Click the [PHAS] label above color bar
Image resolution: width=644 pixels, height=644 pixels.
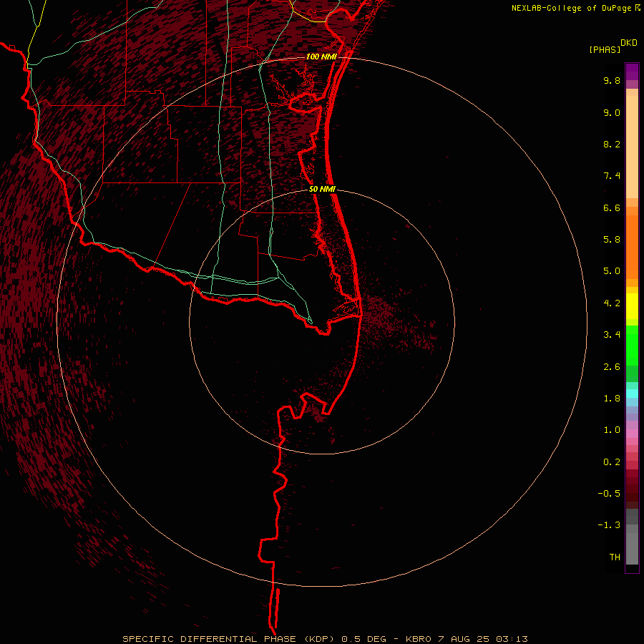tap(605, 49)
